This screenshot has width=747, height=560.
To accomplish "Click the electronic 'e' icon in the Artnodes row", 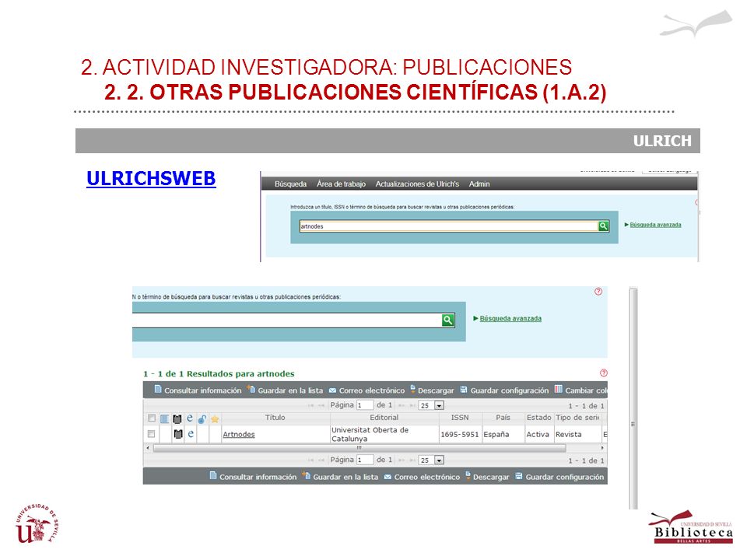I will [191, 434].
